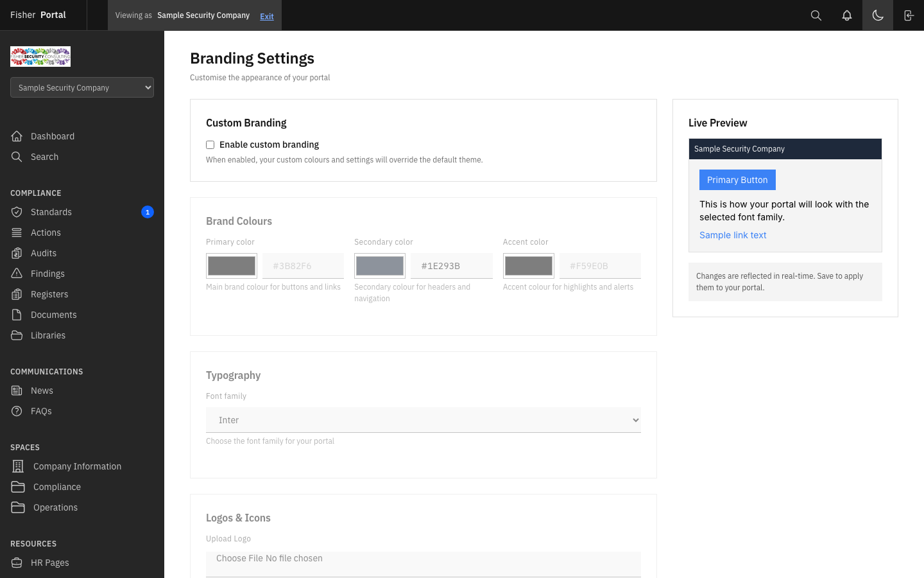The width and height of the screenshot is (924, 578).
Task: Click the logout icon at top right
Action: [909, 15]
